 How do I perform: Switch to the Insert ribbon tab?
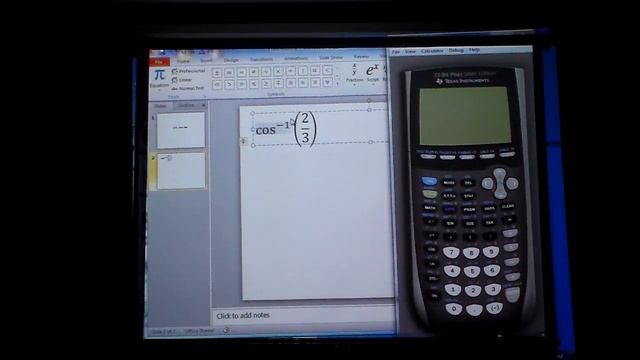click(x=206, y=60)
